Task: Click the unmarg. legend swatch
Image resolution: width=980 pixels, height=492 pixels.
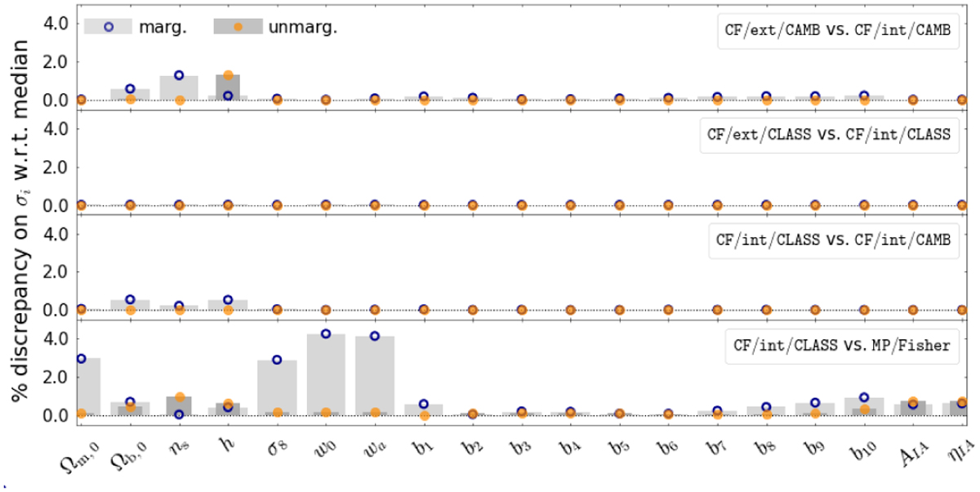Action: 238,25
